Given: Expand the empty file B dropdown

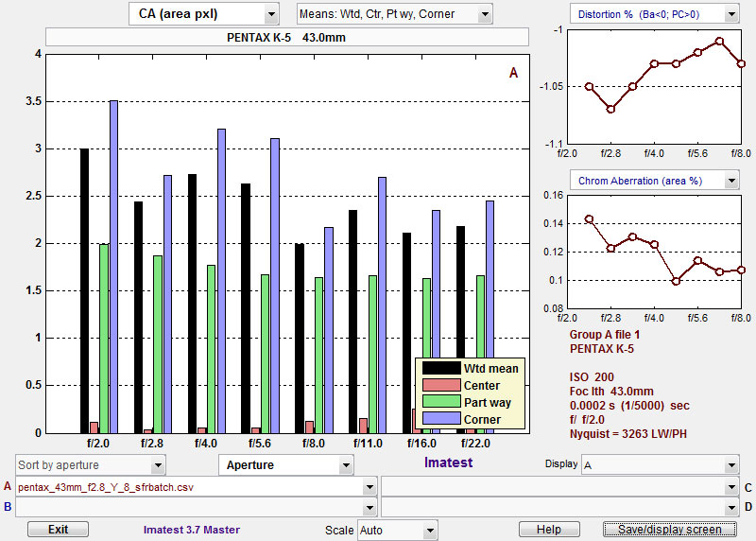Looking at the screenshot, I should 197,507.
